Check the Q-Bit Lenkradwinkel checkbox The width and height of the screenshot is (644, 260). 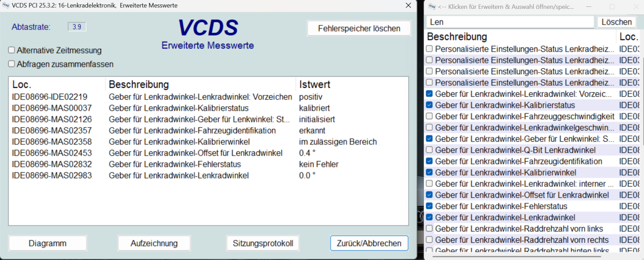429,150
